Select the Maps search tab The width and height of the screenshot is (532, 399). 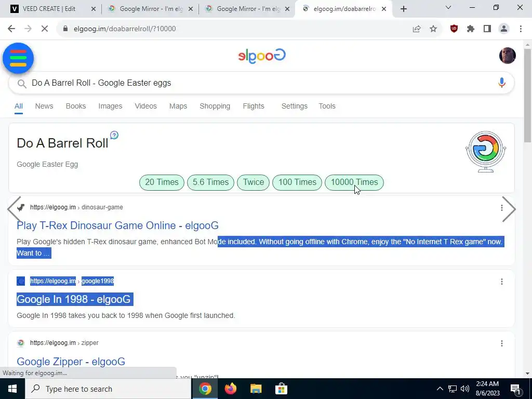[178, 106]
